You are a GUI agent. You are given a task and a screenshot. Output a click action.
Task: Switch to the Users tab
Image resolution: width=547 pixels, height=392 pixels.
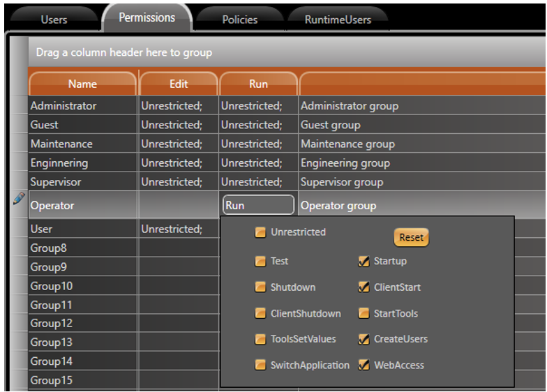[54, 20]
